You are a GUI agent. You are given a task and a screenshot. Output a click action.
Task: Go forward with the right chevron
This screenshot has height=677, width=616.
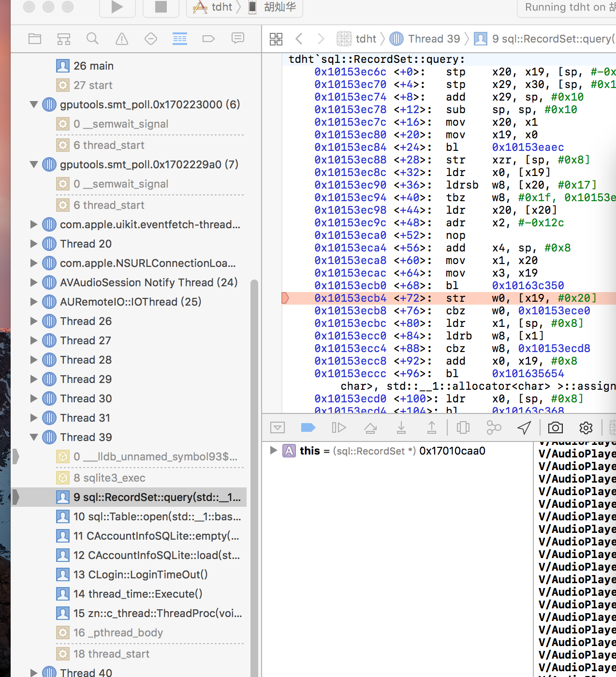pos(321,39)
